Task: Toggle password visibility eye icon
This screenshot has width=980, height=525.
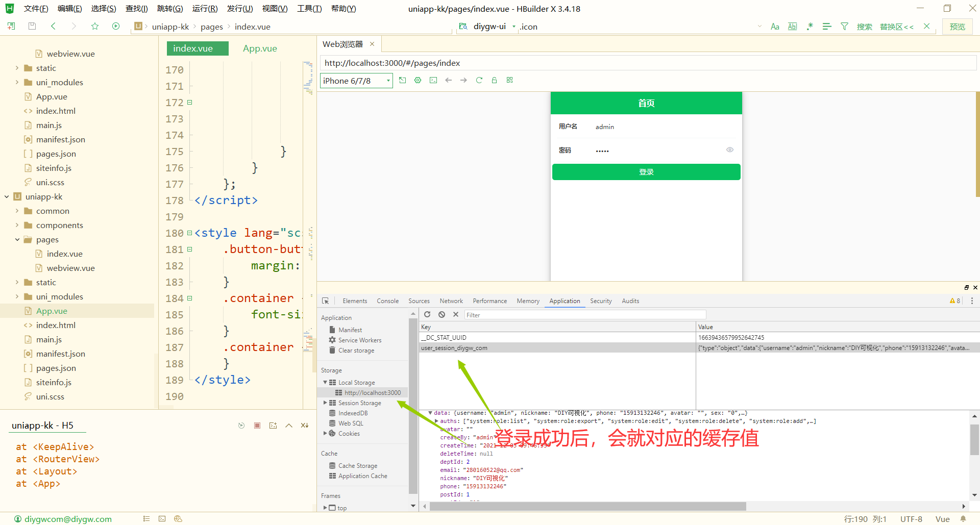Action: point(730,149)
